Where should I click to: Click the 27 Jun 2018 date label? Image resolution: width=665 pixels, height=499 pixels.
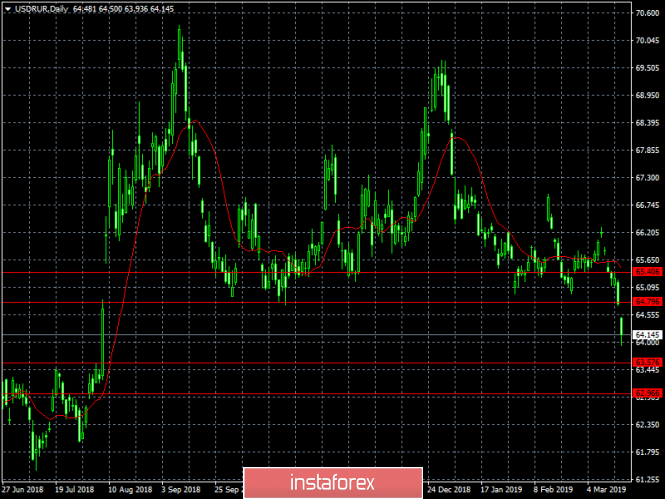coord(22,490)
